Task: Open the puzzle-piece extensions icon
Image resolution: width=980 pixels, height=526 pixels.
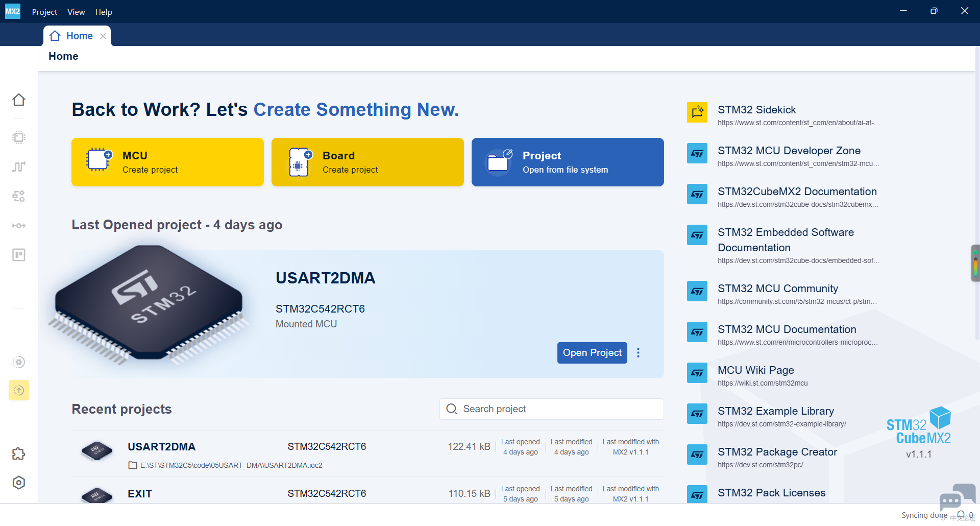Action: pyautogui.click(x=19, y=453)
